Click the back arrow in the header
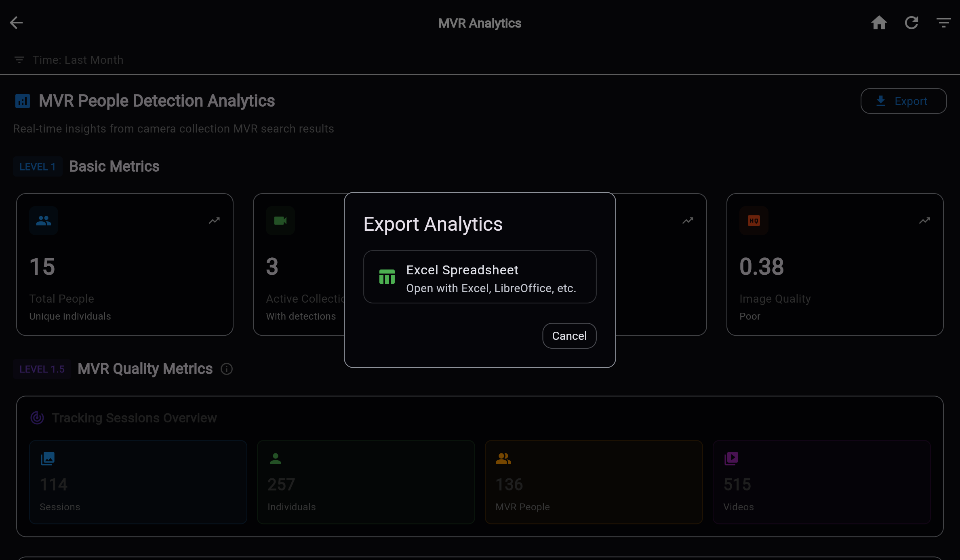The image size is (960, 560). (16, 23)
